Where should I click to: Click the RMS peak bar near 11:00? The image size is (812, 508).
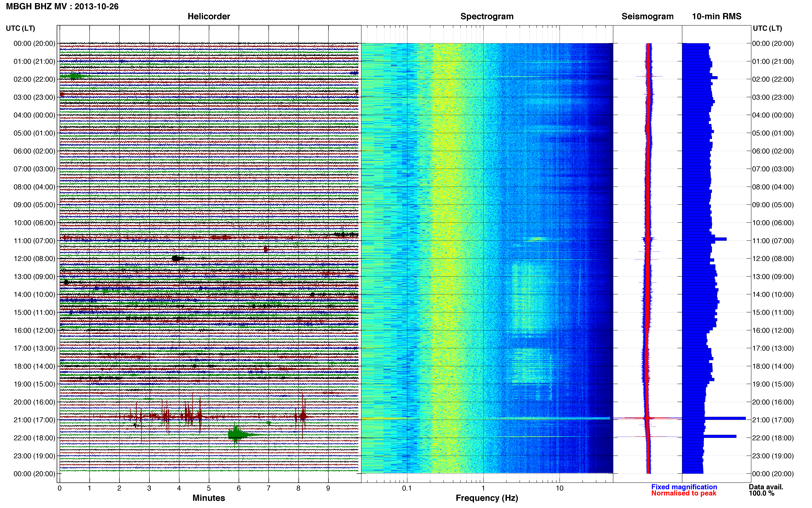[705, 239]
